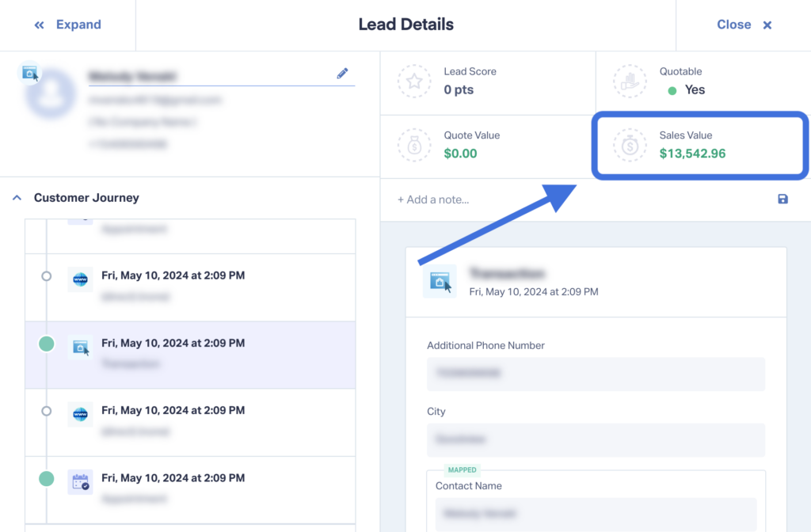Click the double-chevron expand icon
The image size is (811, 532).
pyautogui.click(x=40, y=25)
